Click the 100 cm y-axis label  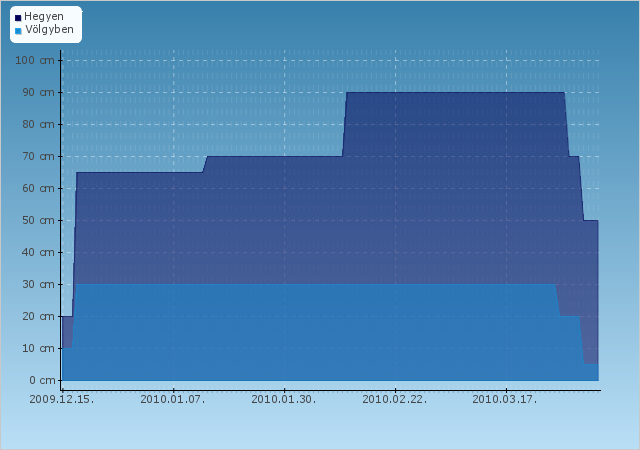[35, 60]
